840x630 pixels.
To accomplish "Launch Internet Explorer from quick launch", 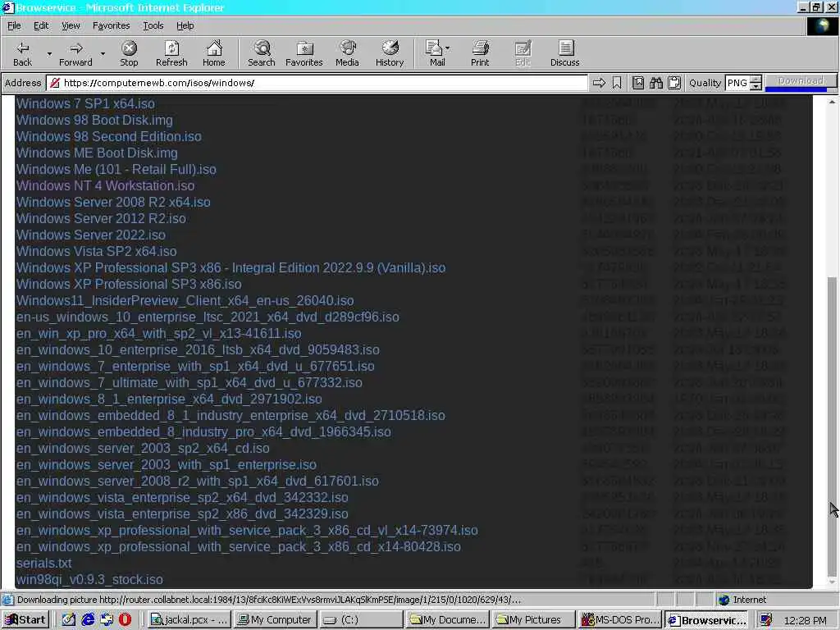I will pos(88,620).
